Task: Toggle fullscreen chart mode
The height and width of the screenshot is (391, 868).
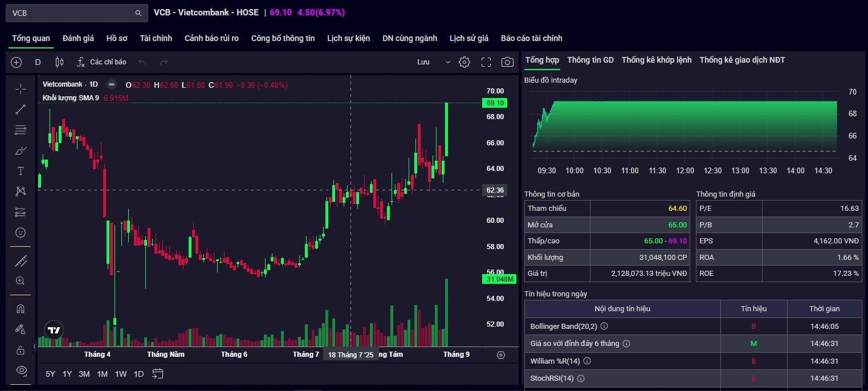Action: (x=486, y=62)
